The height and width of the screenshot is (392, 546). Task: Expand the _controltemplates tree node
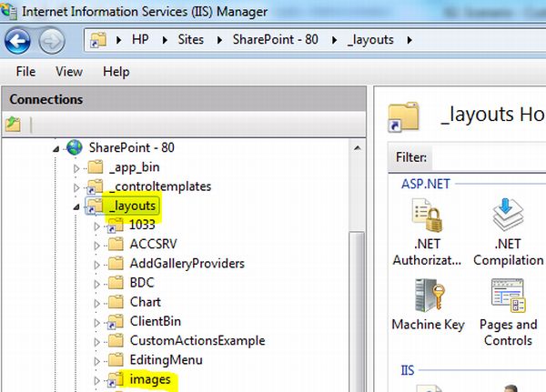76,188
